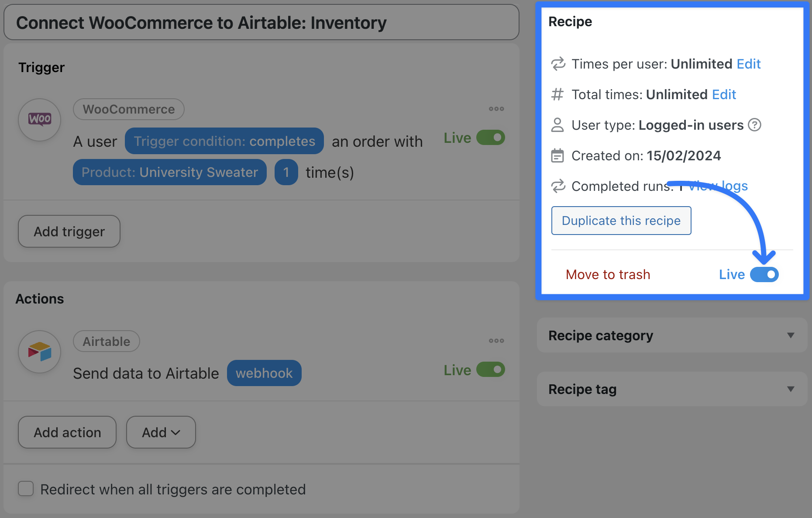Open the Airtable action three-dot menu

tap(496, 341)
